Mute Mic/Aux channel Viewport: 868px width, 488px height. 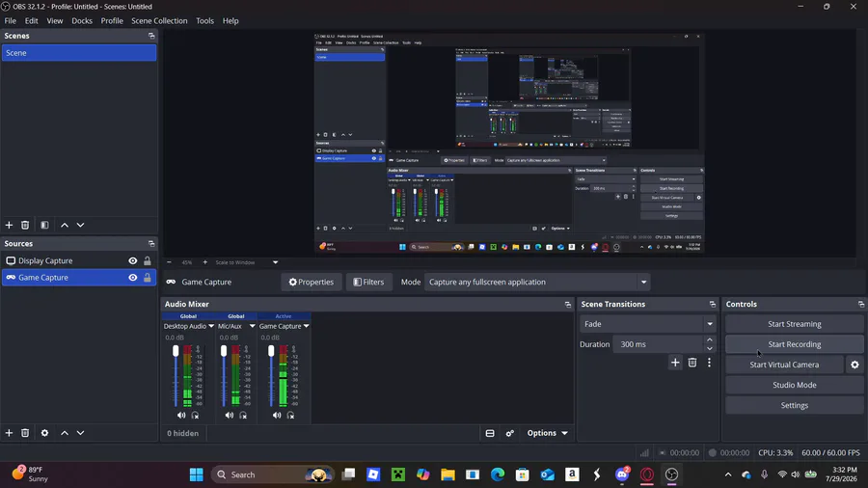coord(230,415)
